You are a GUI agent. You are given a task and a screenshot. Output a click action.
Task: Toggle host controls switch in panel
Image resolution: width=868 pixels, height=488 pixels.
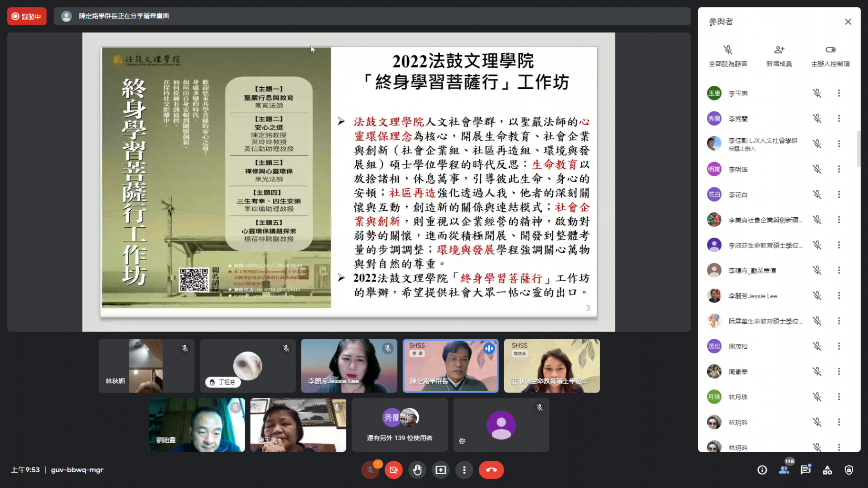click(x=830, y=50)
